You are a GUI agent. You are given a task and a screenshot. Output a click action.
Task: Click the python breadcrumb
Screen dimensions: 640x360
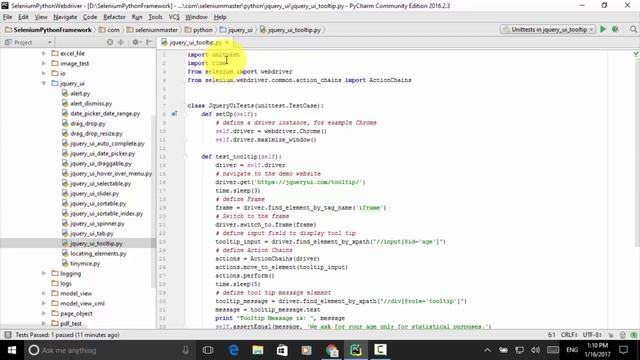(199, 30)
